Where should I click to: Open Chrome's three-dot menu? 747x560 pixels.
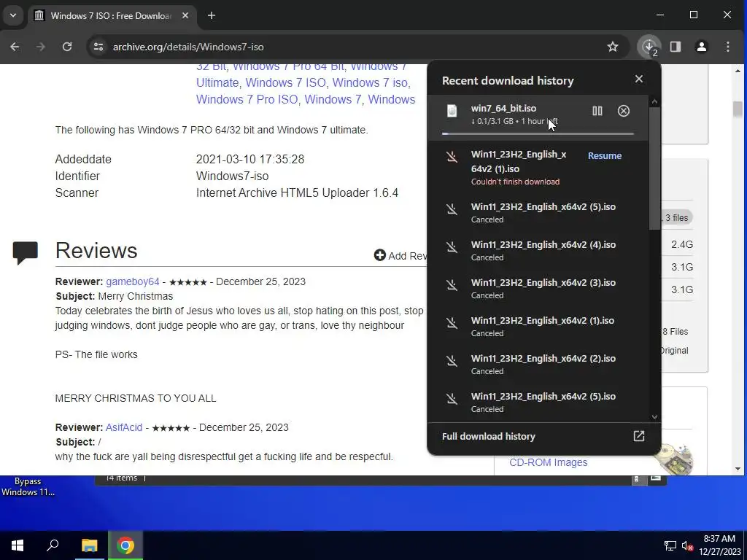[727, 47]
